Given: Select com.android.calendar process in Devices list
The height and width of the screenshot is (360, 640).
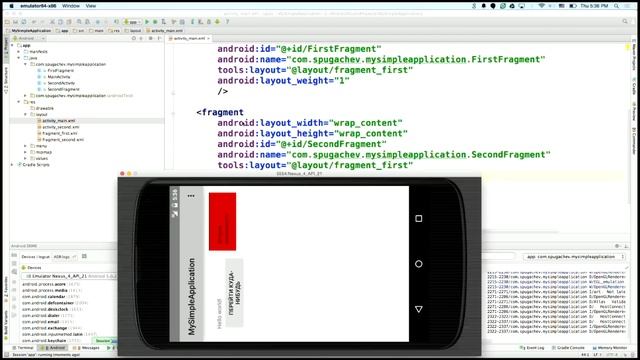Looking at the screenshot, I should pyautogui.click(x=51, y=297).
